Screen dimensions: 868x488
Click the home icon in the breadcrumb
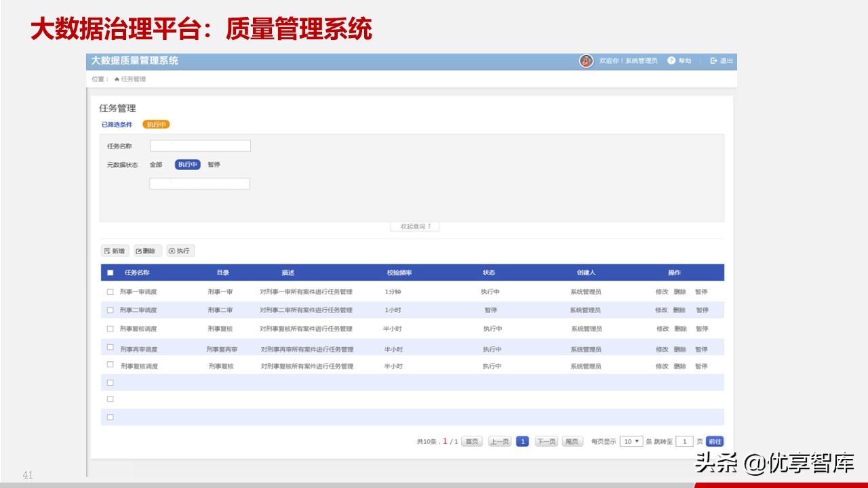click(x=117, y=79)
